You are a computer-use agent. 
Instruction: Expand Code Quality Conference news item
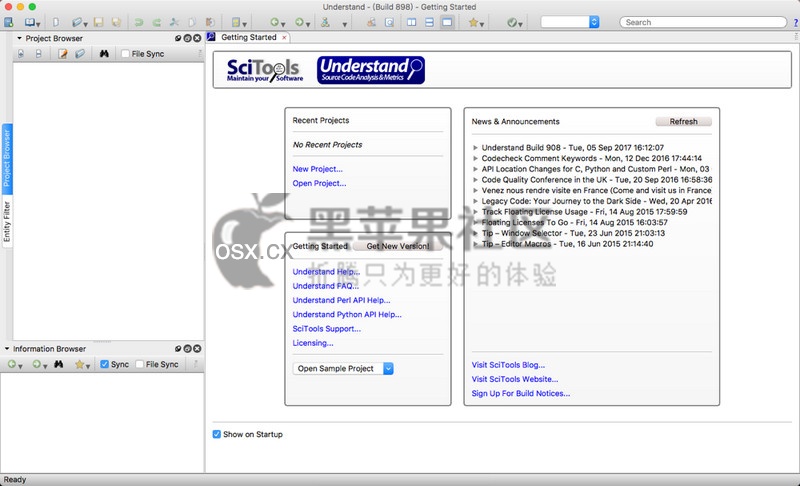tap(475, 180)
